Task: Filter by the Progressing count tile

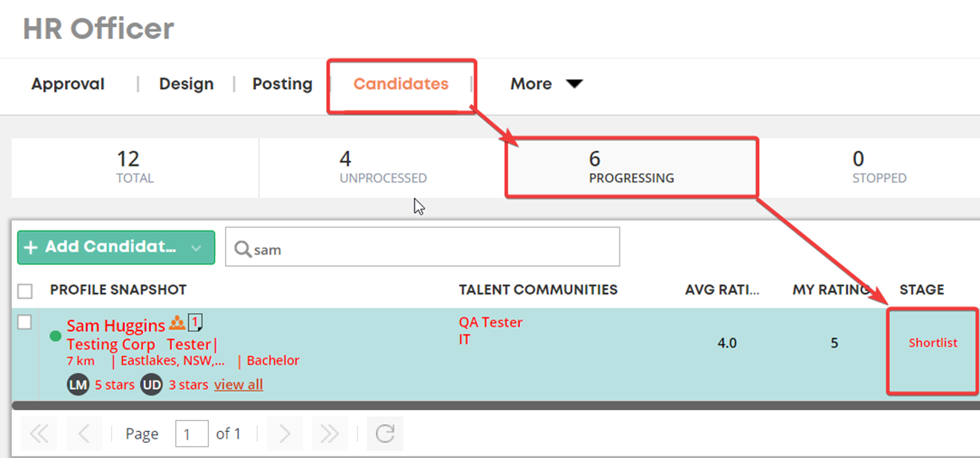Action: (x=631, y=168)
